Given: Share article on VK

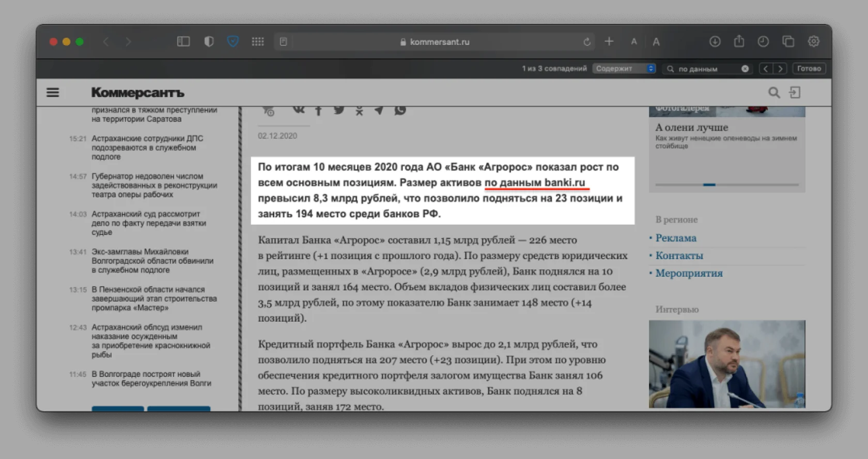Looking at the screenshot, I should point(299,110).
